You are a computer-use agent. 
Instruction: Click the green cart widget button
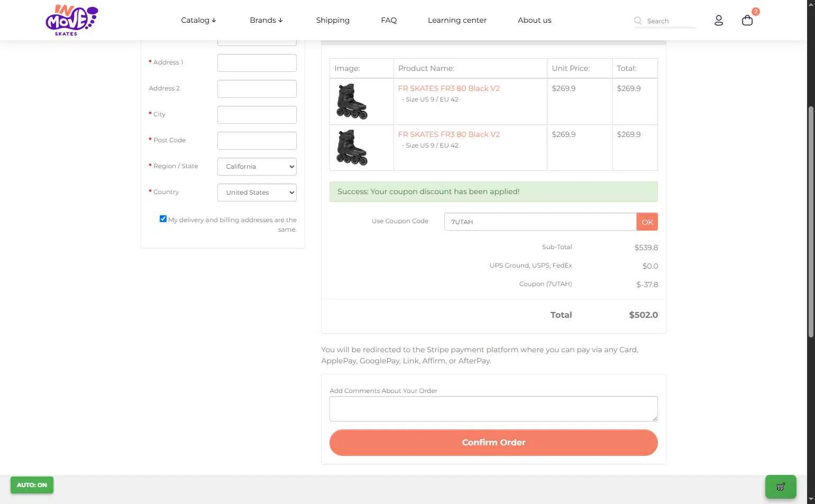(x=781, y=487)
